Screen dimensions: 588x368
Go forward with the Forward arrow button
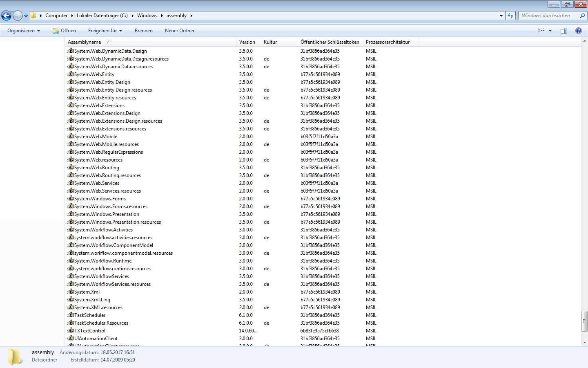18,16
